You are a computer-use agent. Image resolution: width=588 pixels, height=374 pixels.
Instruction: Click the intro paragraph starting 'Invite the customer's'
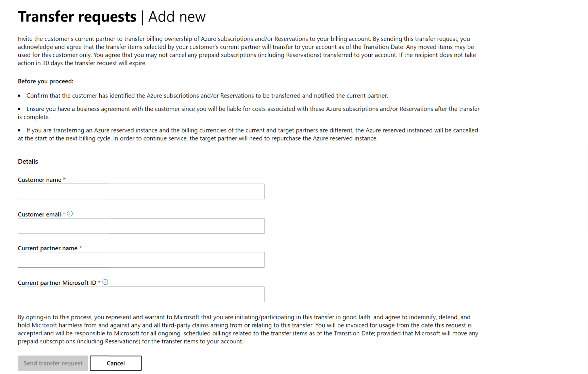pyautogui.click(x=247, y=51)
